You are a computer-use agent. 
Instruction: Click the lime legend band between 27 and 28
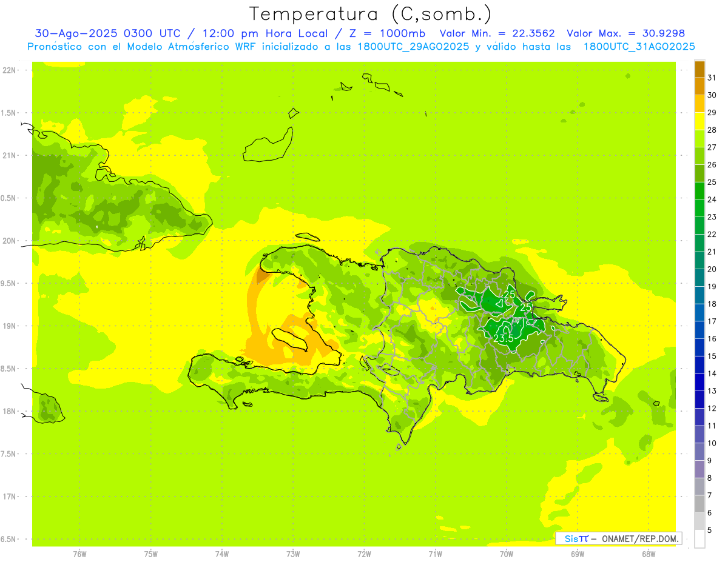(x=699, y=138)
